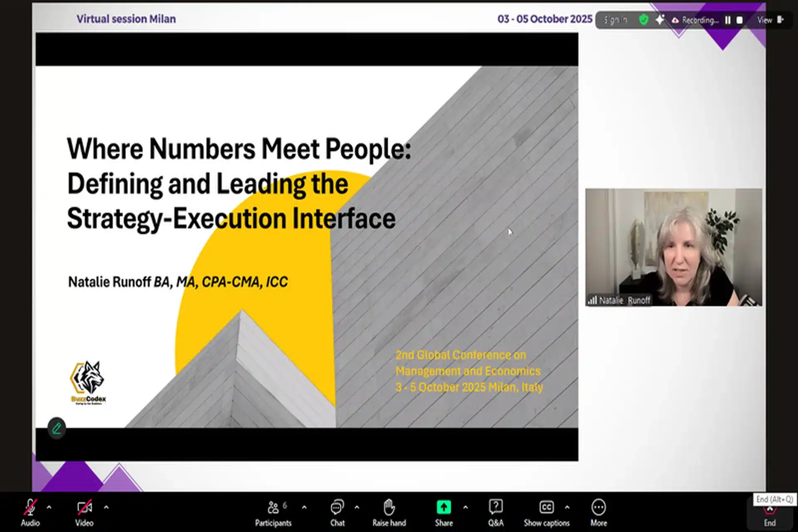The width and height of the screenshot is (798, 532).
Task: Expand video options chevron
Action: pyautogui.click(x=106, y=507)
